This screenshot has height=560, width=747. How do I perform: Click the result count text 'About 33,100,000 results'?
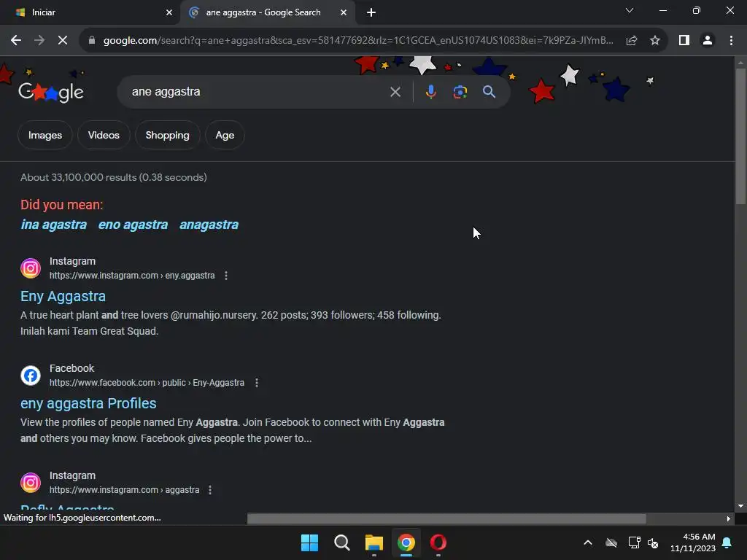[x=79, y=177]
